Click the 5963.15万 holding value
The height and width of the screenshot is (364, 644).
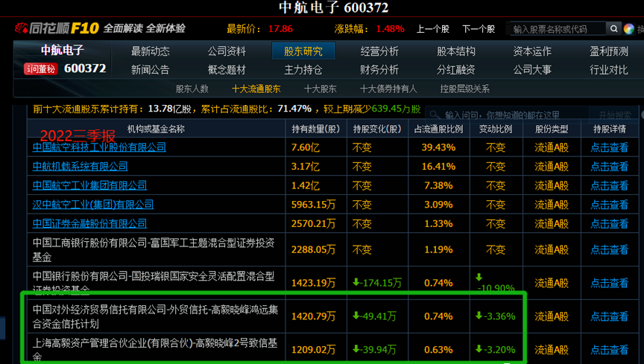[x=313, y=205]
